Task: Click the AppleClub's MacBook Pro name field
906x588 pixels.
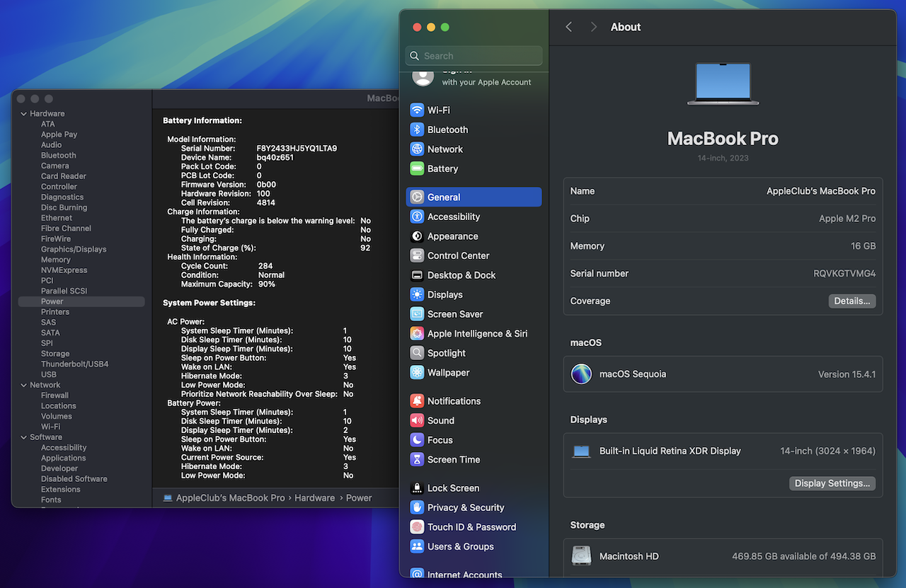Action: pos(821,191)
